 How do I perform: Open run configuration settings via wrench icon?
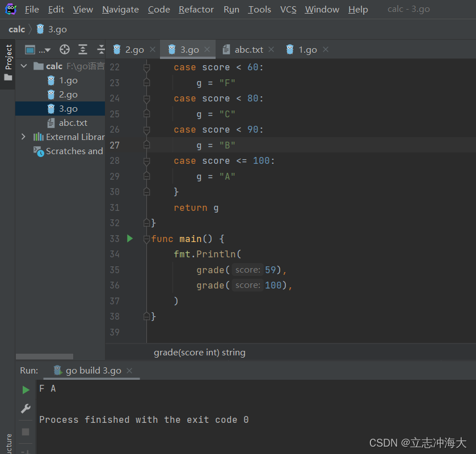[25, 409]
